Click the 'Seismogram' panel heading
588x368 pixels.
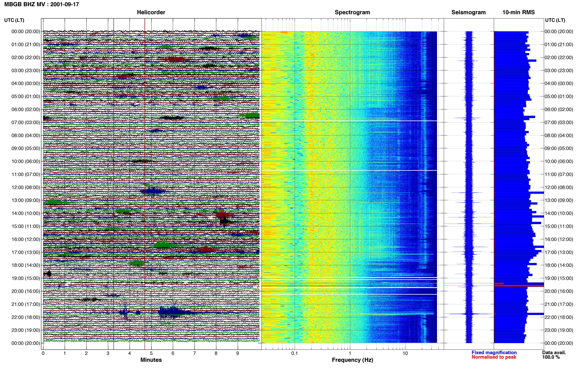469,12
